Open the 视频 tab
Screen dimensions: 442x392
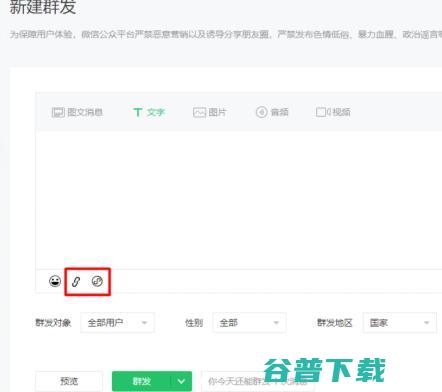(x=333, y=112)
